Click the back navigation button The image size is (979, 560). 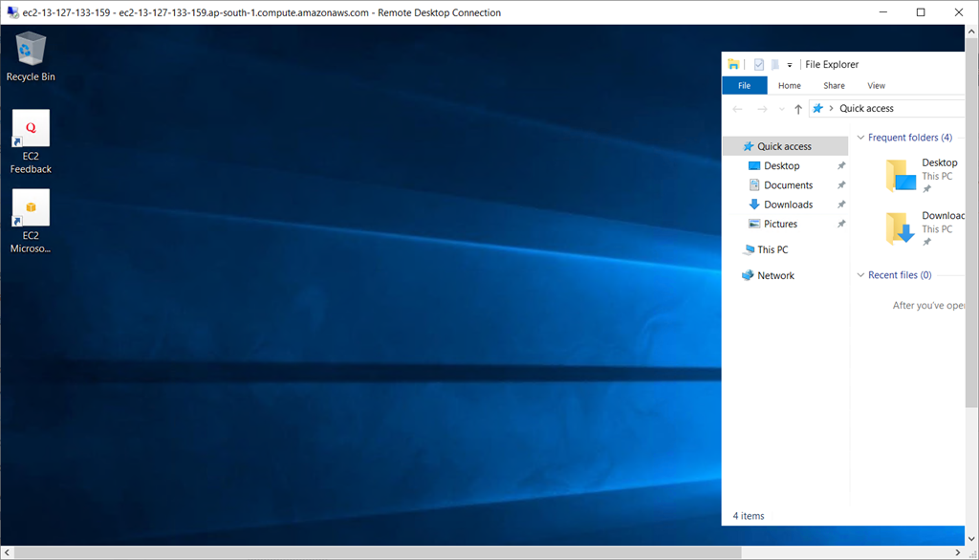(737, 108)
